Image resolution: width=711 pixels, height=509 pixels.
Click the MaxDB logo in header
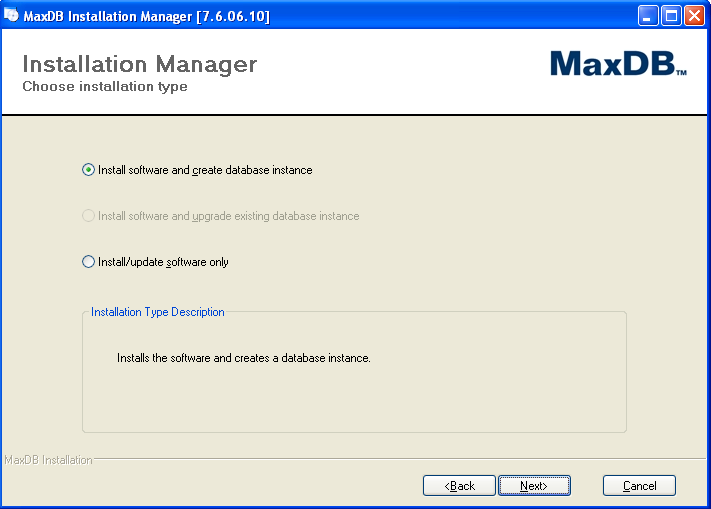coord(618,63)
